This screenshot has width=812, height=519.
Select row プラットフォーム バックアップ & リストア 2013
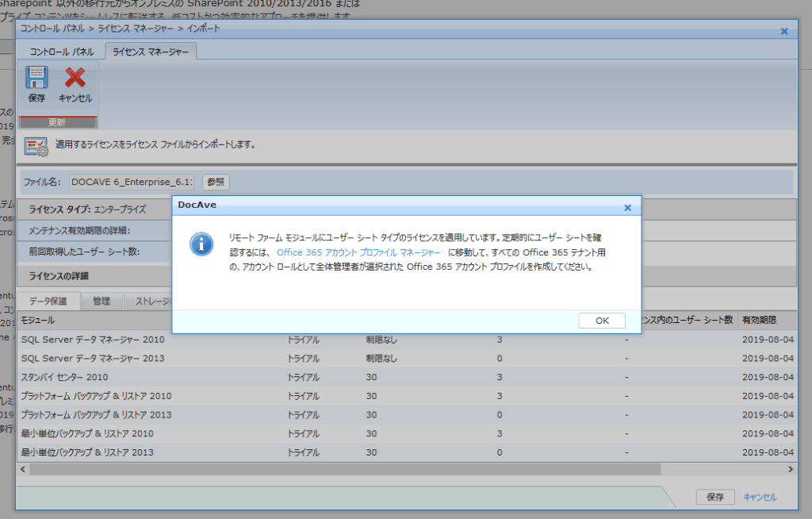407,415
